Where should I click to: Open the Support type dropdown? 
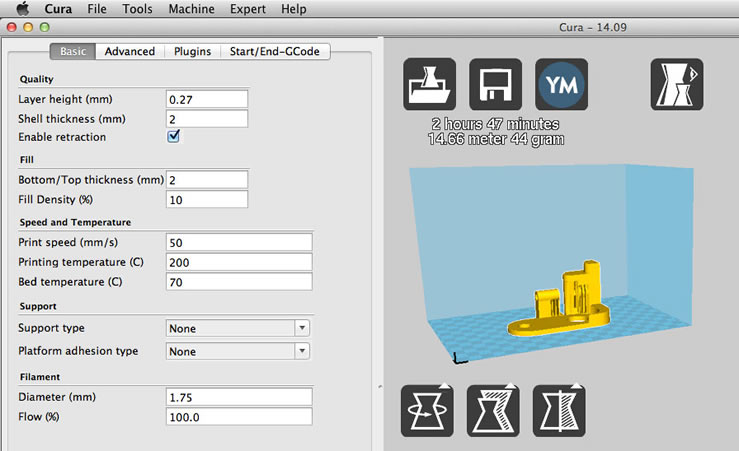click(x=238, y=328)
